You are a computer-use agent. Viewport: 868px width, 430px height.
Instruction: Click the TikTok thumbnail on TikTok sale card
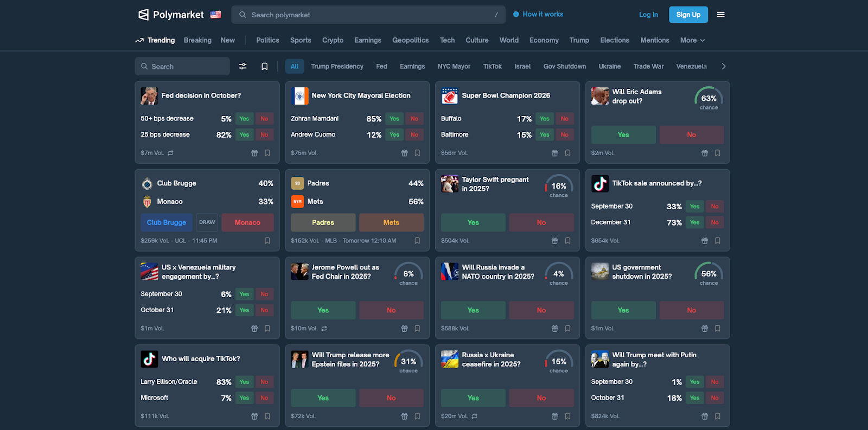[x=600, y=184]
